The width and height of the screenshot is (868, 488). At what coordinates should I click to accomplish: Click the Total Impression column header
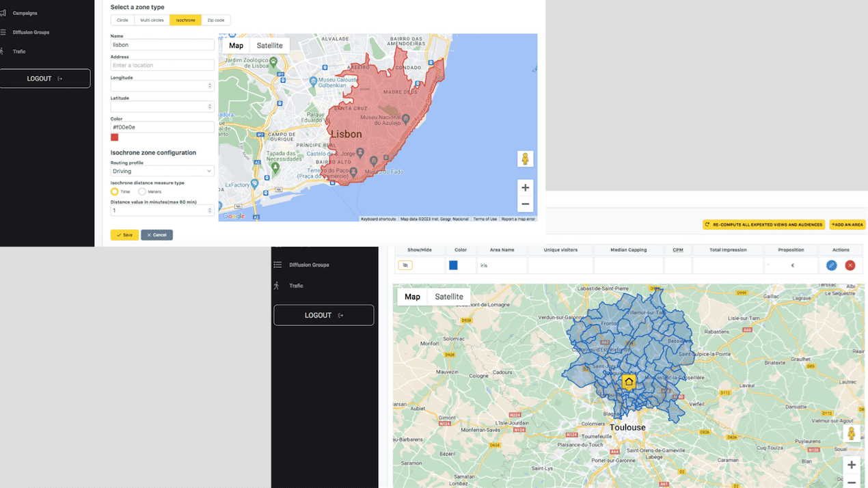(x=728, y=249)
